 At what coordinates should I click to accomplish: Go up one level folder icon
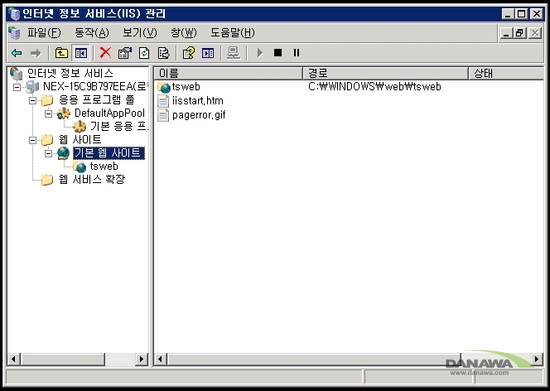pyautogui.click(x=61, y=53)
